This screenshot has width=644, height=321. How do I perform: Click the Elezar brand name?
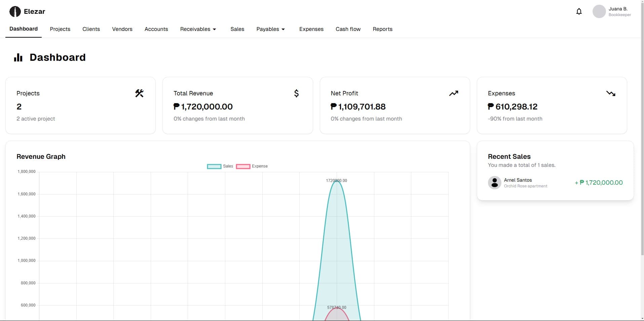click(34, 11)
